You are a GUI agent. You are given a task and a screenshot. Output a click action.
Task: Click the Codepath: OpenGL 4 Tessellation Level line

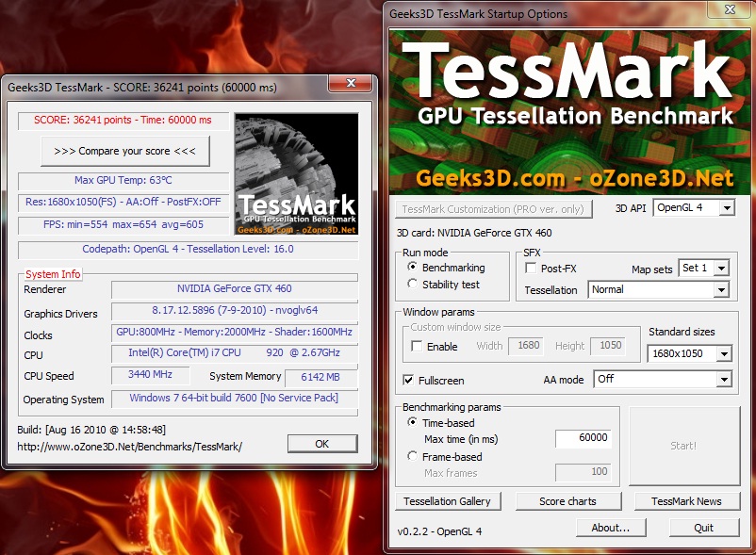[x=188, y=249]
